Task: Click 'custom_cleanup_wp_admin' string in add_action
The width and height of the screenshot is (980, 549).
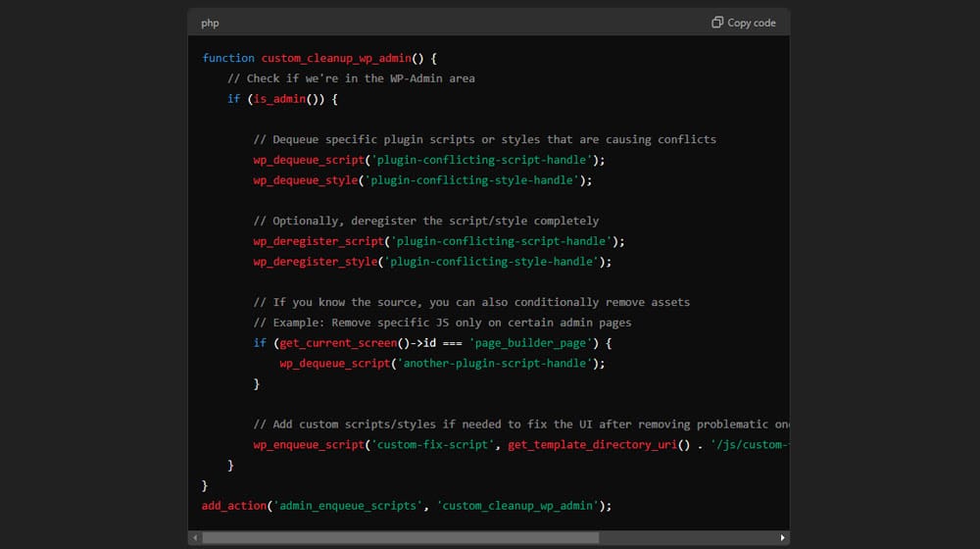Action: click(517, 506)
